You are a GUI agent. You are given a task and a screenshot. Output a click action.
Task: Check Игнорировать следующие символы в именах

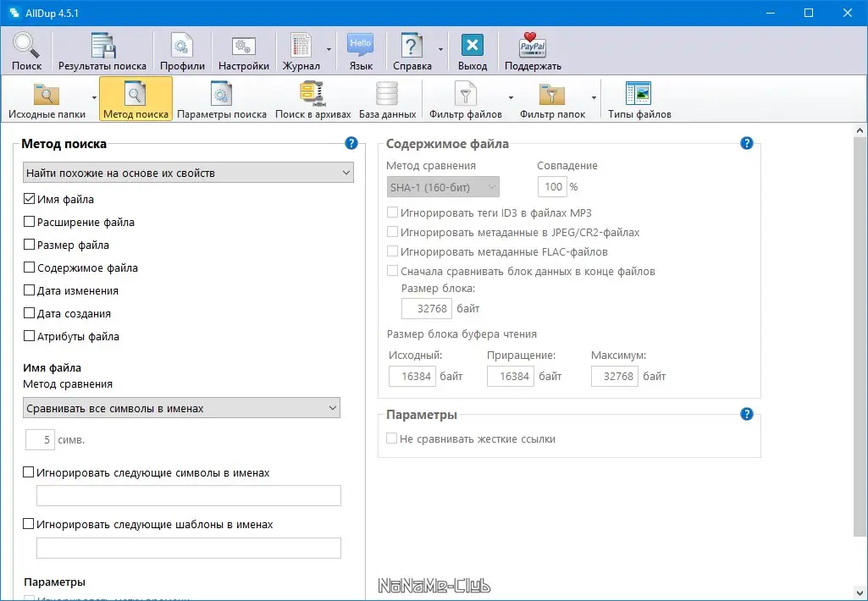[x=28, y=472]
